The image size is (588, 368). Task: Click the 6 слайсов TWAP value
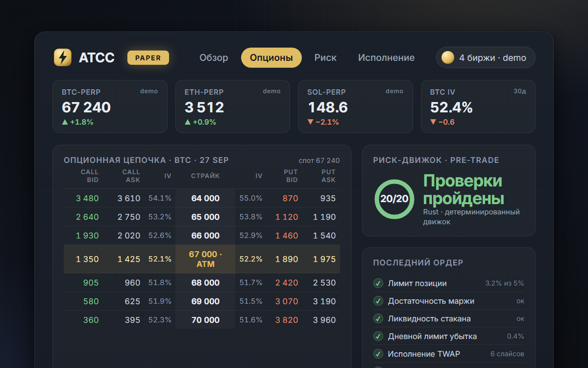(507, 354)
